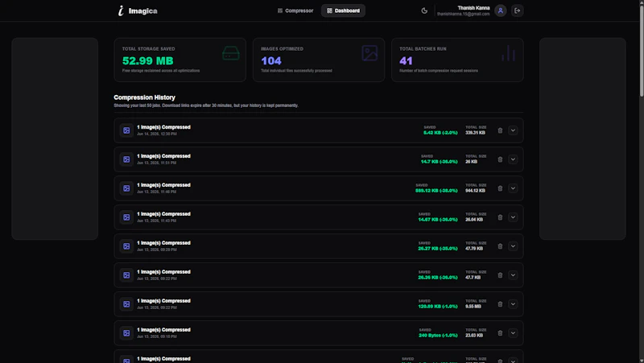This screenshot has width=644, height=363.
Task: Click the picture icon in Images Optimized card
Action: click(369, 53)
